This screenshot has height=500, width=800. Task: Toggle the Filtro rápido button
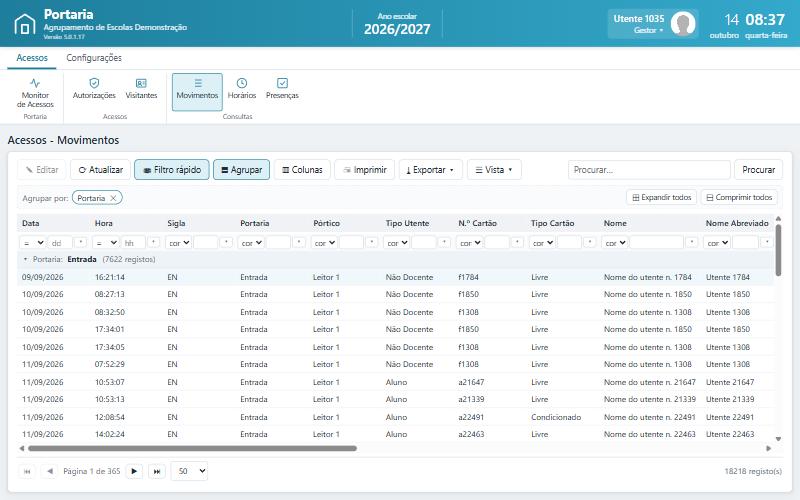point(171,169)
